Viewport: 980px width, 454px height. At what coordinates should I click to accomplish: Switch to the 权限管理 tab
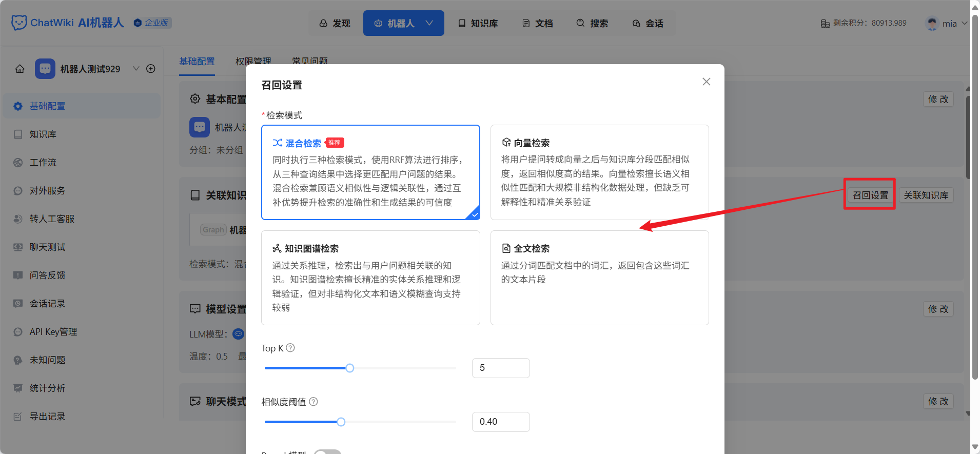click(253, 61)
